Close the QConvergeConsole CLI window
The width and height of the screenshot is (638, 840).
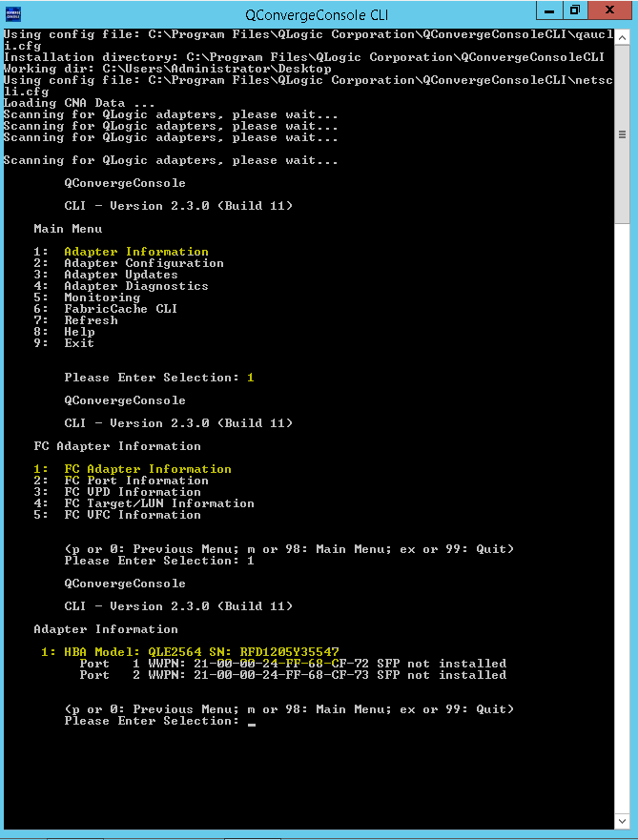click(609, 10)
